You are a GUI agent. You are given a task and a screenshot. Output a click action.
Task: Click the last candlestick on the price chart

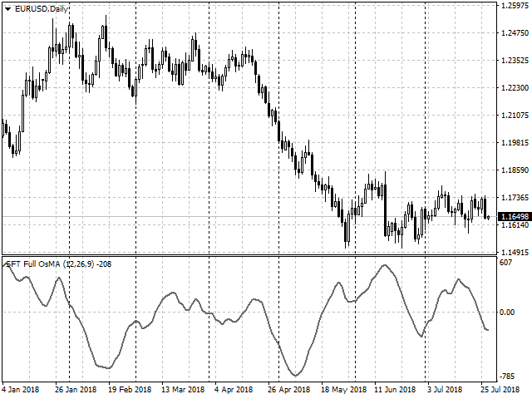point(488,218)
